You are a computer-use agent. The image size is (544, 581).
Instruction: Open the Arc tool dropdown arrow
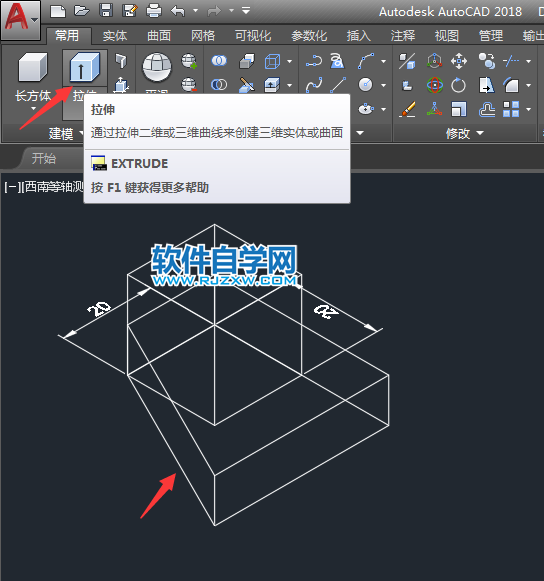tap(384, 61)
